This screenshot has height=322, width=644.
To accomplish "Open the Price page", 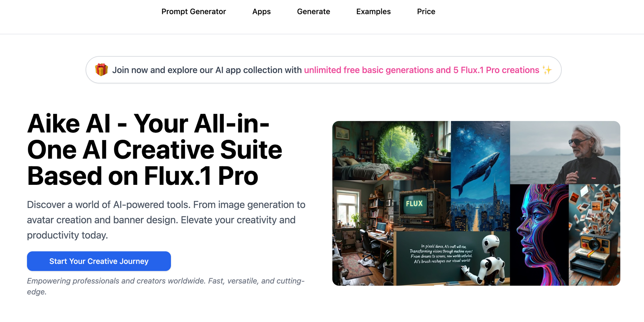I will (x=426, y=12).
